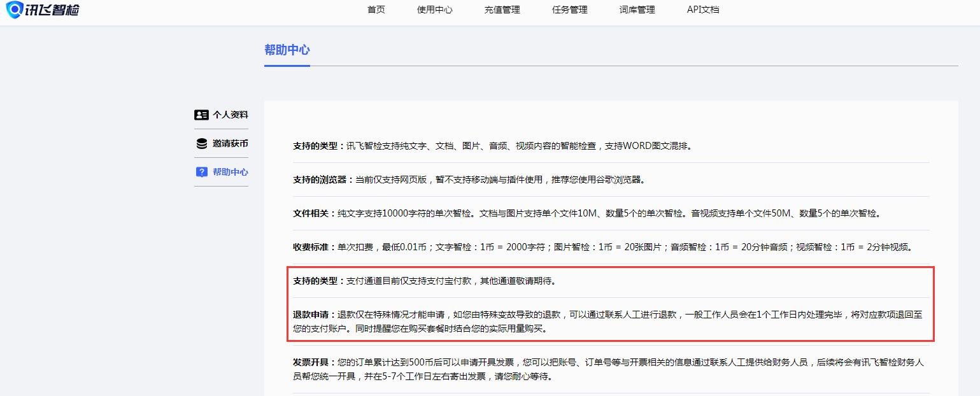Switch to 任务管理 page

(570, 10)
